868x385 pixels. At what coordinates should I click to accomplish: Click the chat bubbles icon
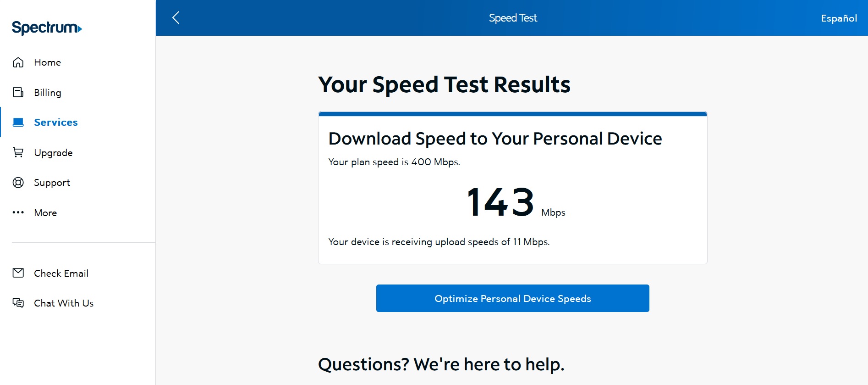[18, 303]
